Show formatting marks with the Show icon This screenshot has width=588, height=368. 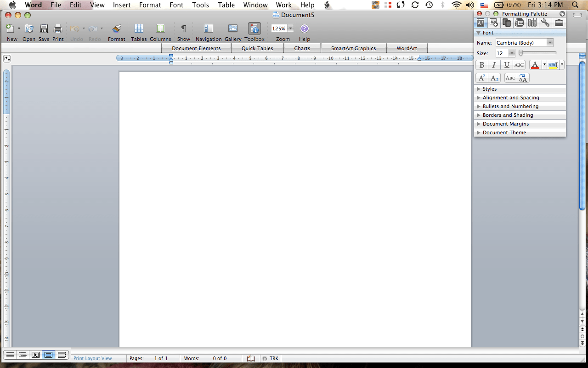point(183,29)
